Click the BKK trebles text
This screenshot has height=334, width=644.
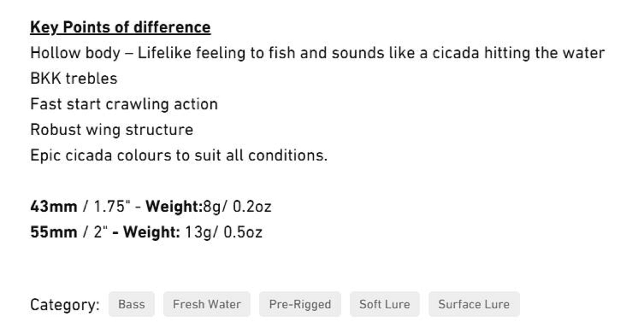[74, 79]
